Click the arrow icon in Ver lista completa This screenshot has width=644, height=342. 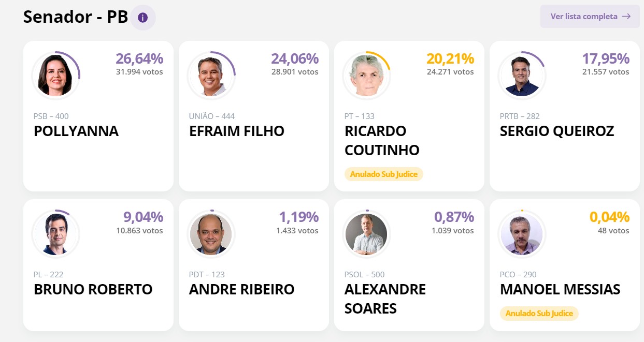pyautogui.click(x=626, y=17)
